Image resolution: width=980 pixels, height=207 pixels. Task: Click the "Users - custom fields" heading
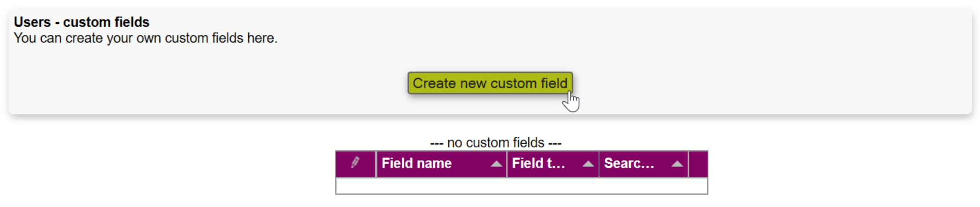coord(81,22)
